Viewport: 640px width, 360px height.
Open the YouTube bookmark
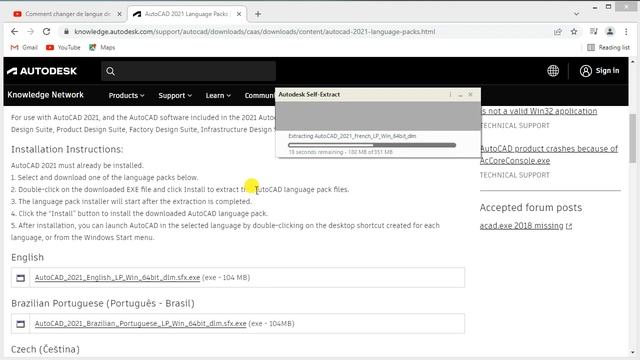coord(63,47)
